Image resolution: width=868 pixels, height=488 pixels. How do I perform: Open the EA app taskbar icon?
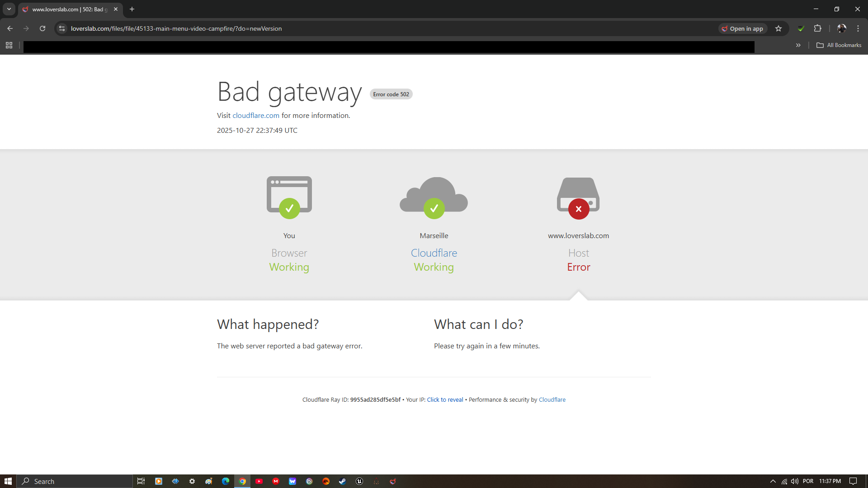pos(326,481)
